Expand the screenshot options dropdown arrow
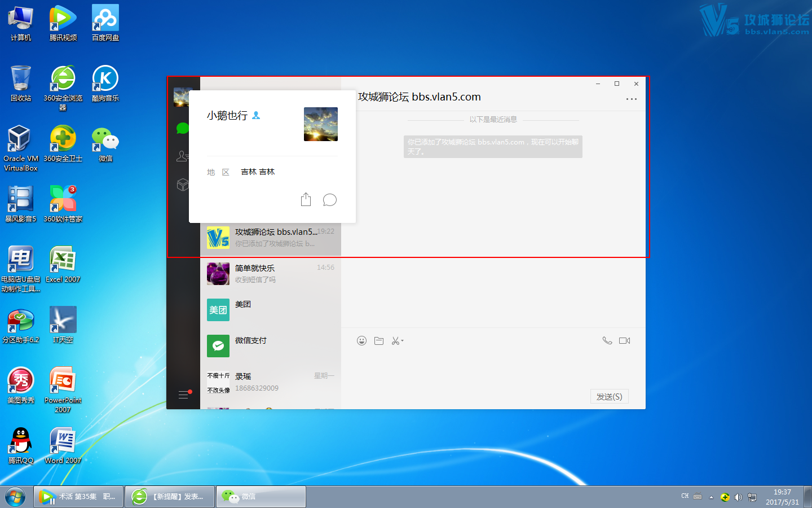812x508 pixels. 403,341
